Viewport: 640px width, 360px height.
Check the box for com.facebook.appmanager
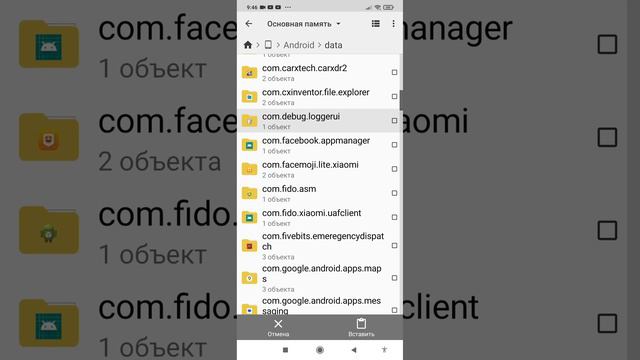pos(394,144)
